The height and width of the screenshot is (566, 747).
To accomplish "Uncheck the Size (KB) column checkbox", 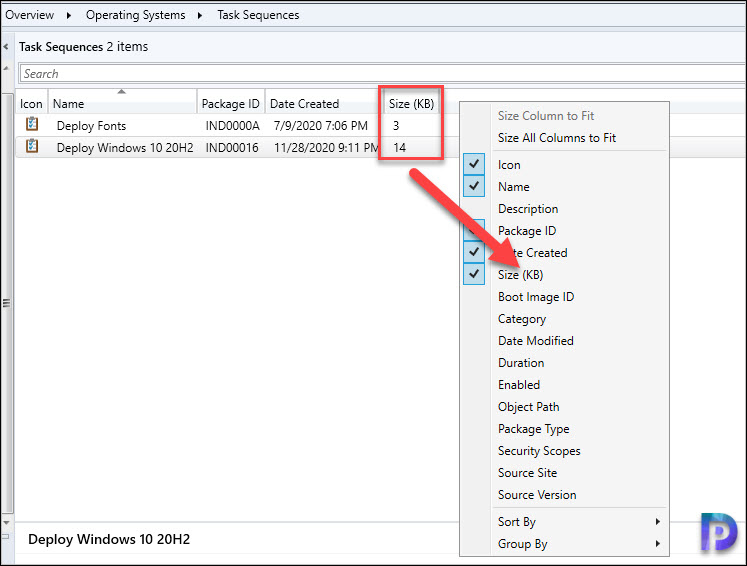I will (x=474, y=274).
